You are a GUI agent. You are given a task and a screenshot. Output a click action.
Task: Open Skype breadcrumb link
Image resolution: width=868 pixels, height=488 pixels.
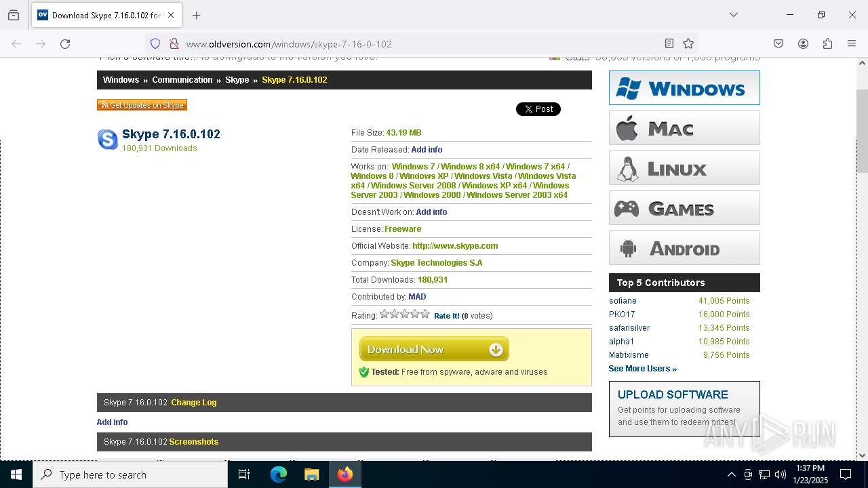(x=237, y=80)
